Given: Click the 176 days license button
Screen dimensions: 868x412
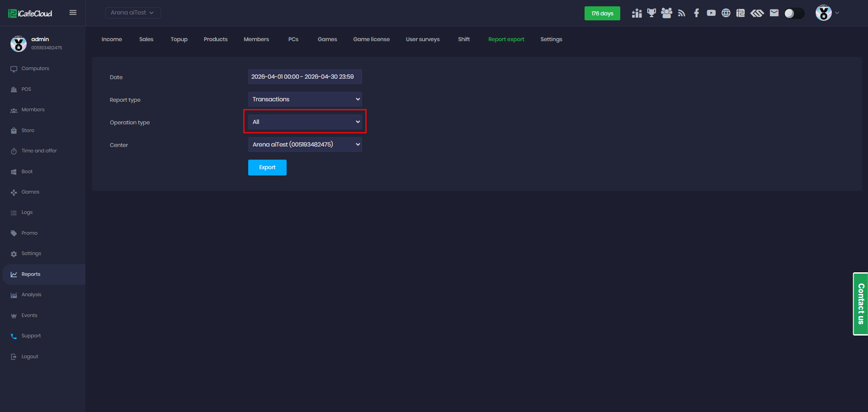Looking at the screenshot, I should click(602, 14).
